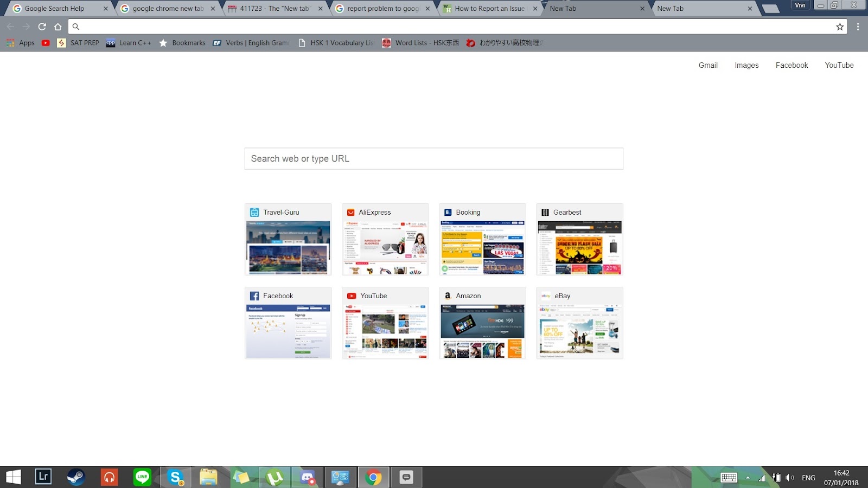
Task: Close the report problem to google tab
Action: click(427, 9)
